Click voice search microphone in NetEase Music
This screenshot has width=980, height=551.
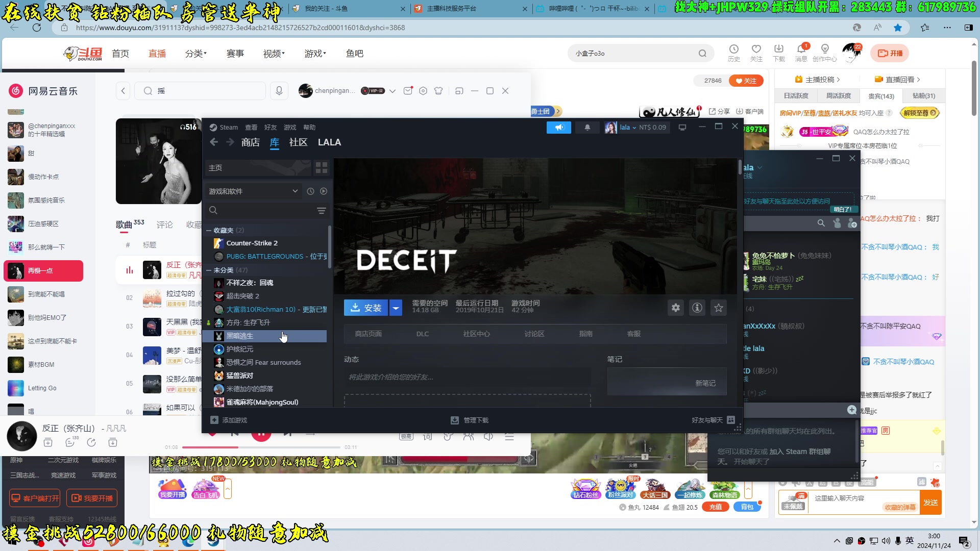click(279, 91)
